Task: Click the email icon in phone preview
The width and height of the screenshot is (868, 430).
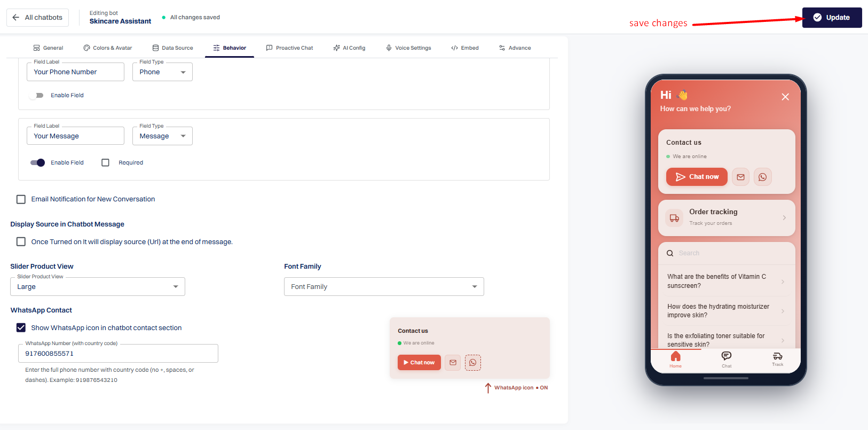Action: (x=740, y=177)
